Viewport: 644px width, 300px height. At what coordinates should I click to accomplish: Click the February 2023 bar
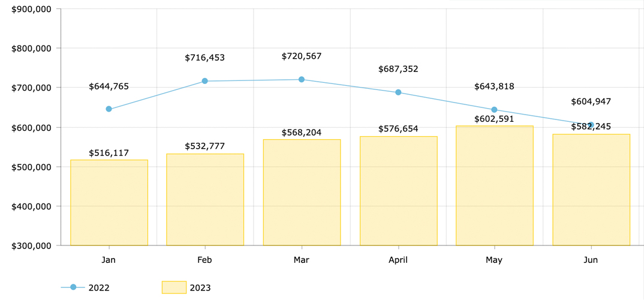click(205, 200)
